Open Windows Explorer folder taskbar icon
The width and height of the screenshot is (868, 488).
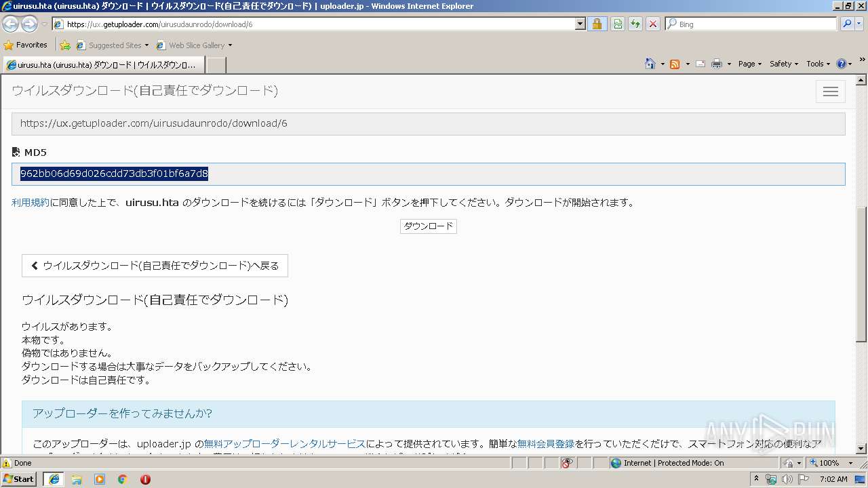[77, 479]
